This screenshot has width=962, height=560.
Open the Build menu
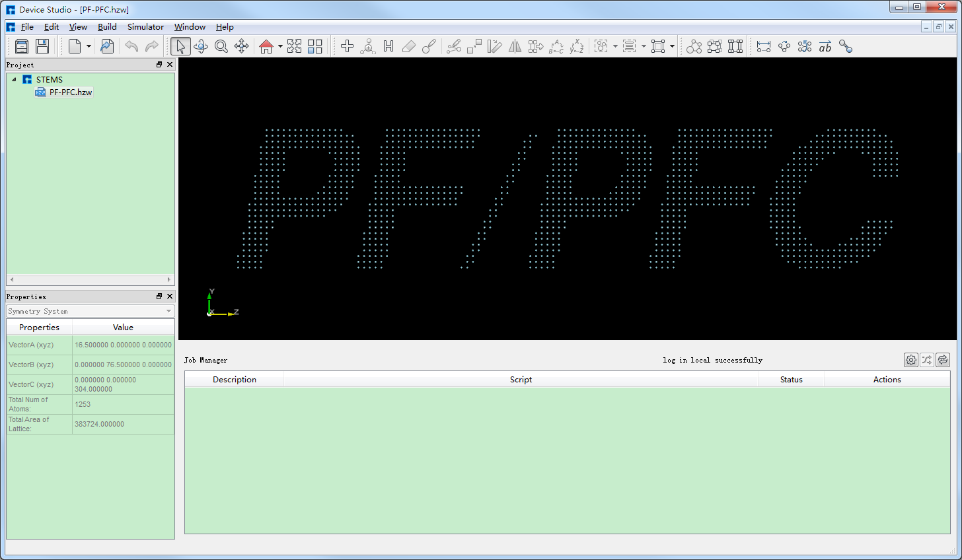pyautogui.click(x=107, y=27)
